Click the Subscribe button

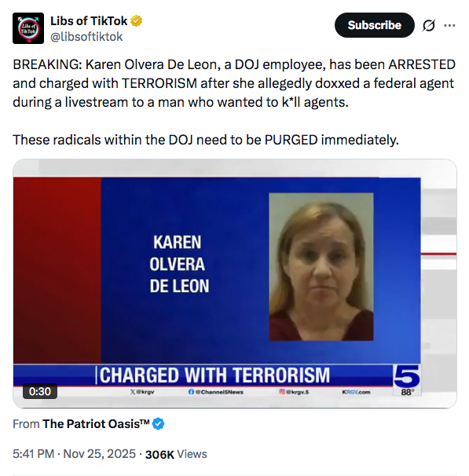[x=374, y=25]
